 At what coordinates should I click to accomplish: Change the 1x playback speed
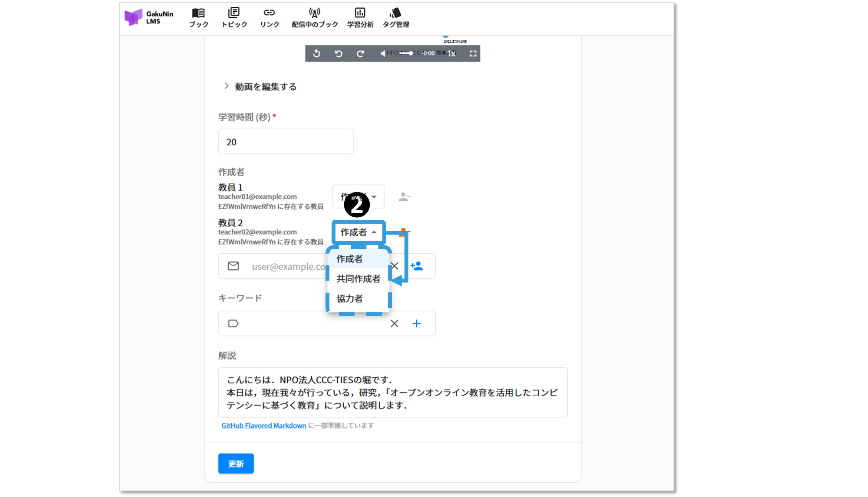[x=451, y=53]
